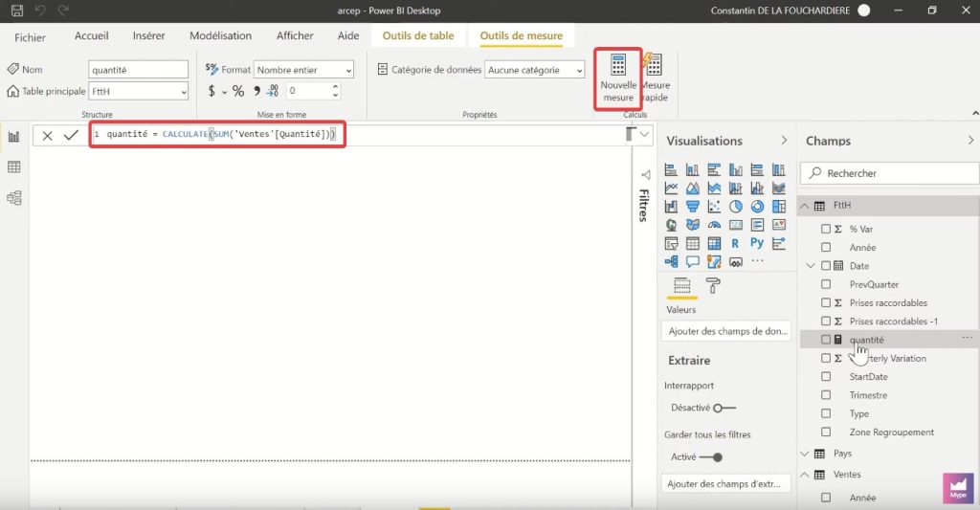The image size is (980, 510).
Task: Check the PrevQuarter field checkbox
Action: pos(826,284)
